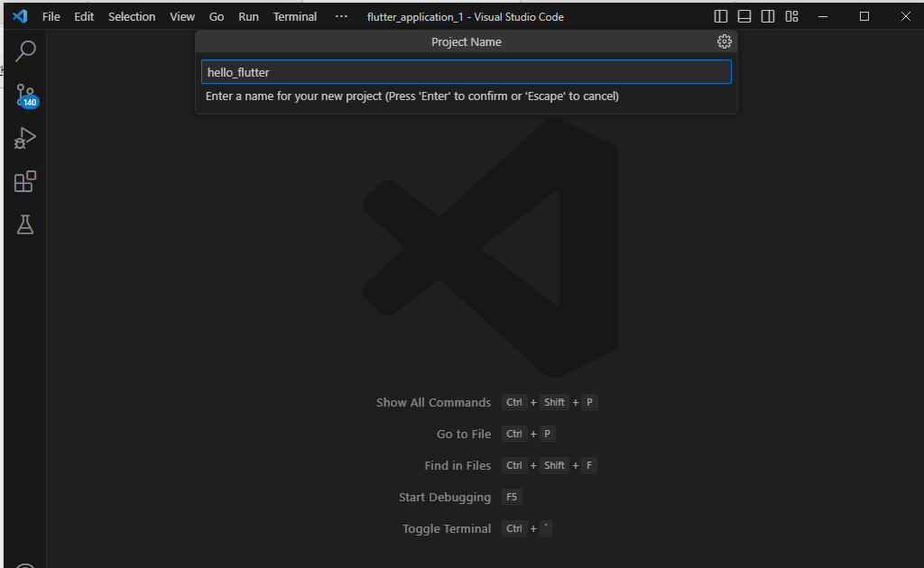Open the Go menu
The image size is (924, 568).
pos(217,16)
